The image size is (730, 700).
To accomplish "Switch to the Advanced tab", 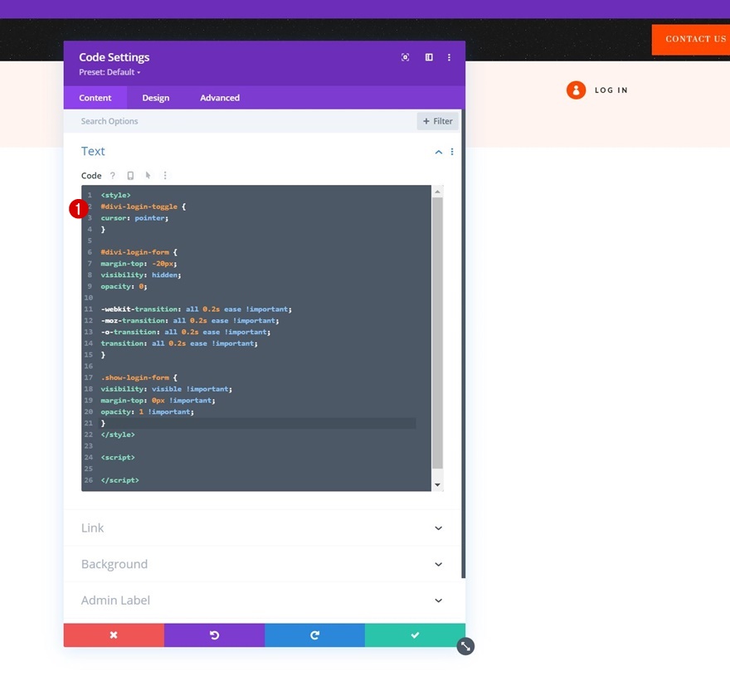I will (220, 98).
